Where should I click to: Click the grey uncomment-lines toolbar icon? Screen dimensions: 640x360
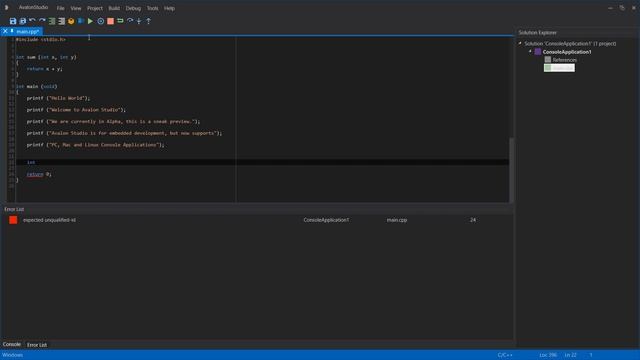click(61, 21)
